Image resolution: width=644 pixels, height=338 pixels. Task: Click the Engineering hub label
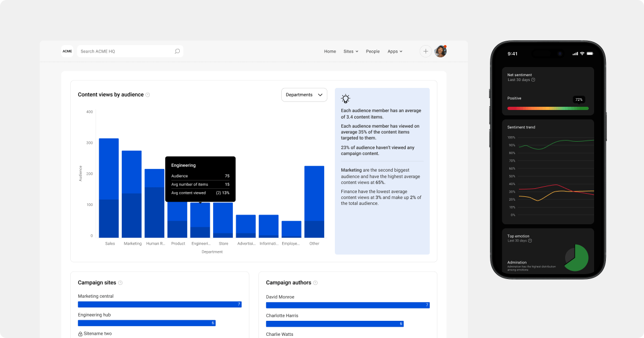94,315
